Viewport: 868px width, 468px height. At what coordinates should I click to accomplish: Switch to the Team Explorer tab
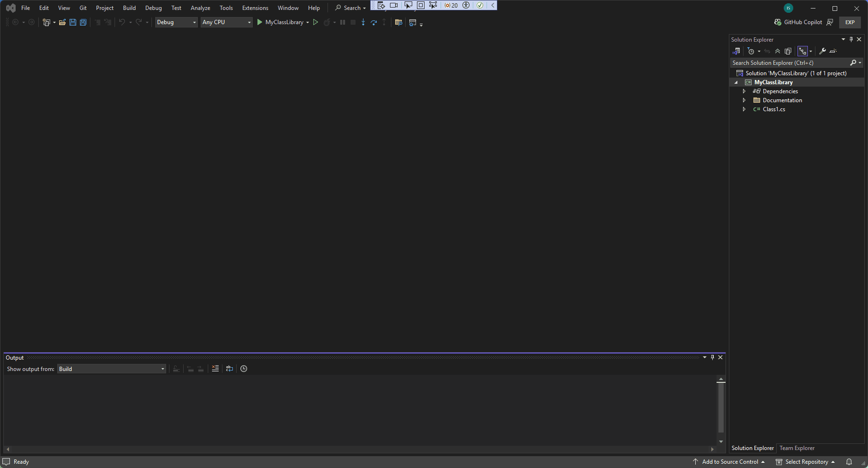point(797,448)
